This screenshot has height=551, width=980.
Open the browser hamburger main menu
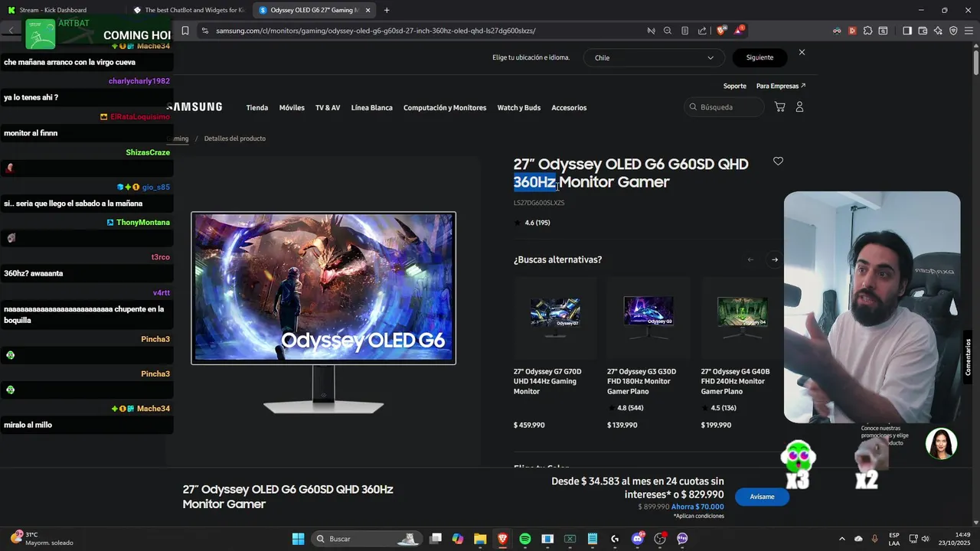(969, 31)
